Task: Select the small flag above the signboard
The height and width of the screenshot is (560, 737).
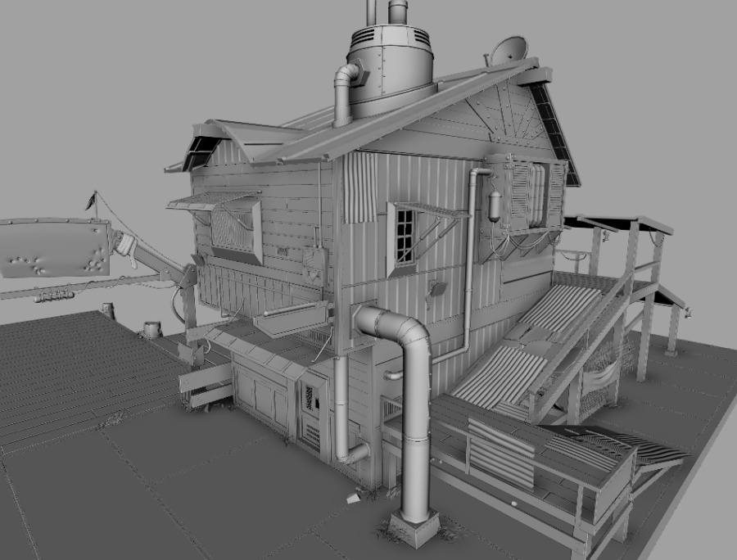Action: 91,201
